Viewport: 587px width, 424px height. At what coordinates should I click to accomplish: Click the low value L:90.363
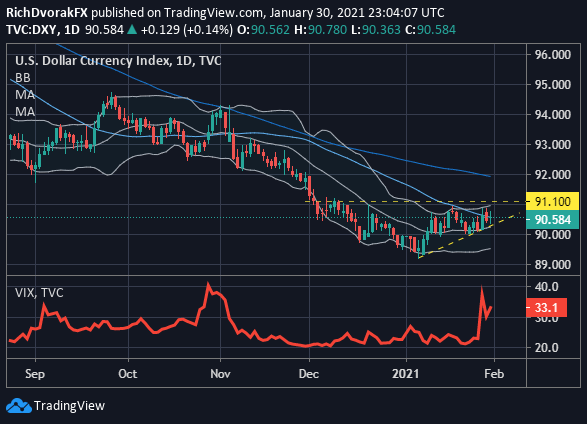[x=375, y=30]
